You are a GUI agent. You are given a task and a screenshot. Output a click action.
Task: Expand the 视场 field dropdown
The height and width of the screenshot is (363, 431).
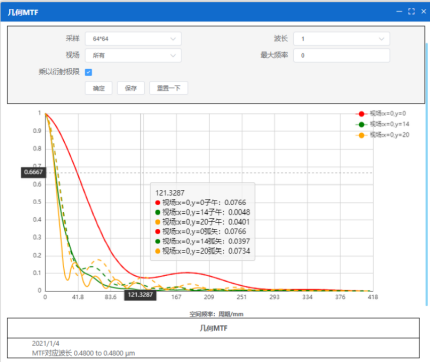click(133, 55)
